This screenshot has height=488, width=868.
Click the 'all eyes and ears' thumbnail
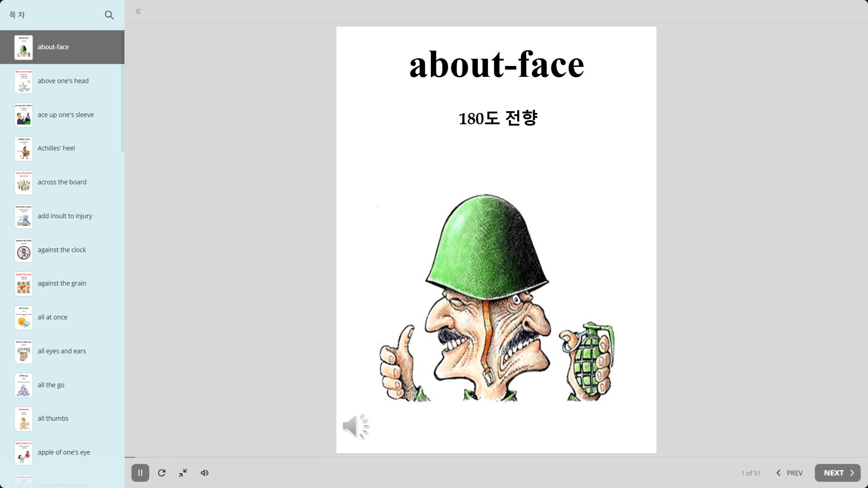coord(24,352)
